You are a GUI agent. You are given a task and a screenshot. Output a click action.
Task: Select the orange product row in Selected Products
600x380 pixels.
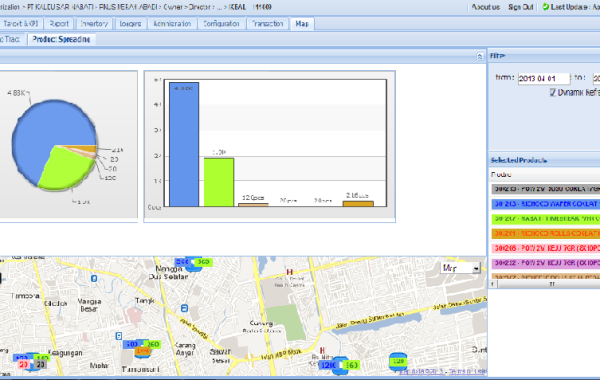[x=546, y=233]
